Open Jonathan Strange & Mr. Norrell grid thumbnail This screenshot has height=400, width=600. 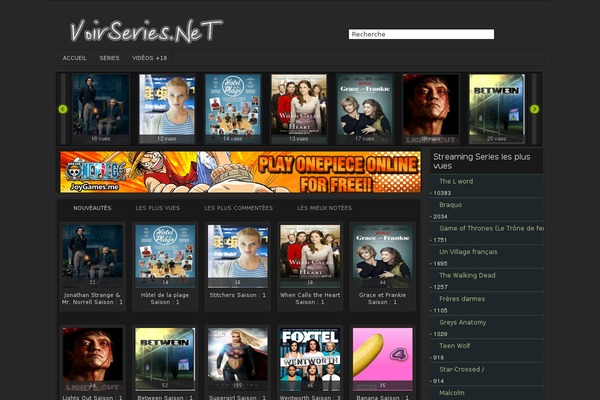click(93, 256)
